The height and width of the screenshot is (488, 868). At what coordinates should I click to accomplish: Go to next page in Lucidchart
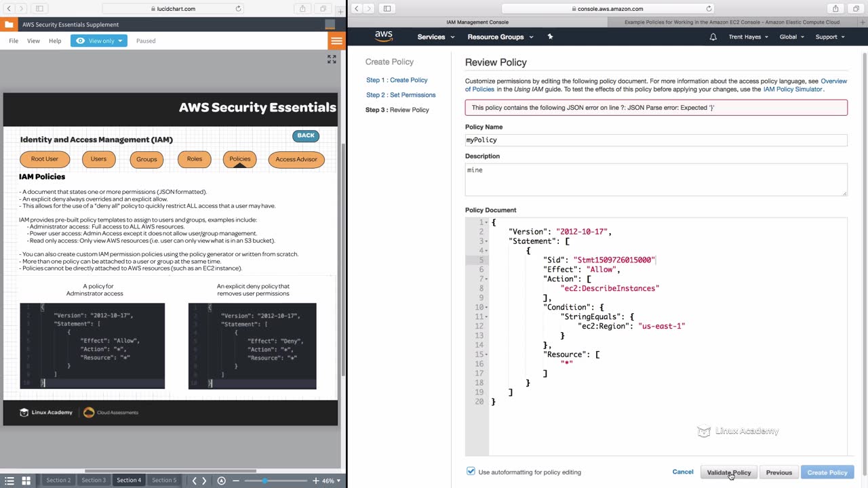(204, 481)
